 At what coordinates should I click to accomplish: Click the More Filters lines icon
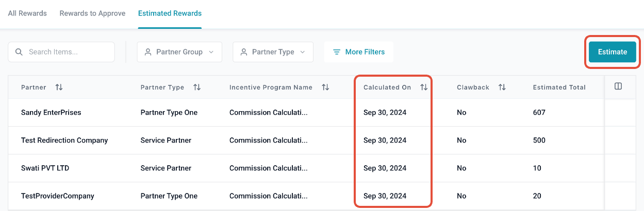pyautogui.click(x=337, y=52)
